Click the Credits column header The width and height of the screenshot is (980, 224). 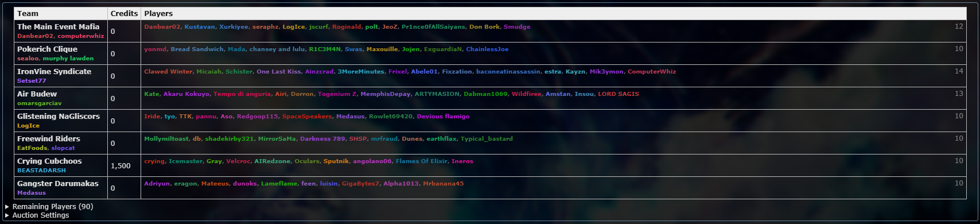click(x=124, y=13)
